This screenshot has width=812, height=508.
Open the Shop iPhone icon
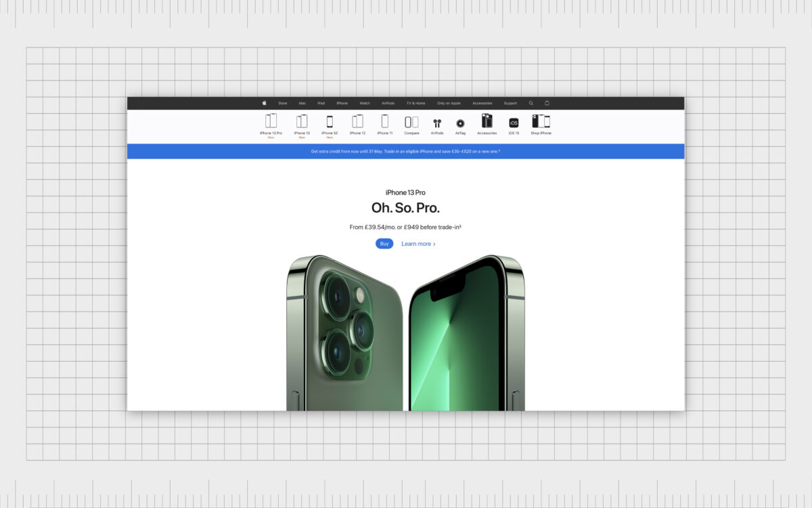pyautogui.click(x=541, y=121)
